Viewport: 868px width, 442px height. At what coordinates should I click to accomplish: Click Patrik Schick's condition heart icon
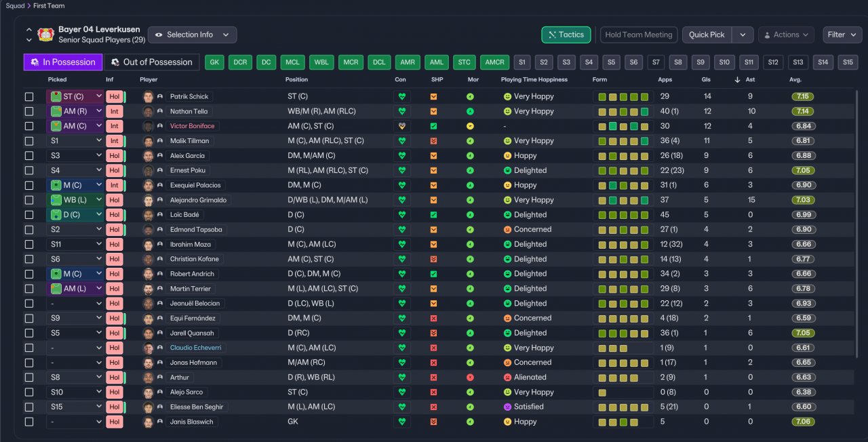pyautogui.click(x=401, y=97)
